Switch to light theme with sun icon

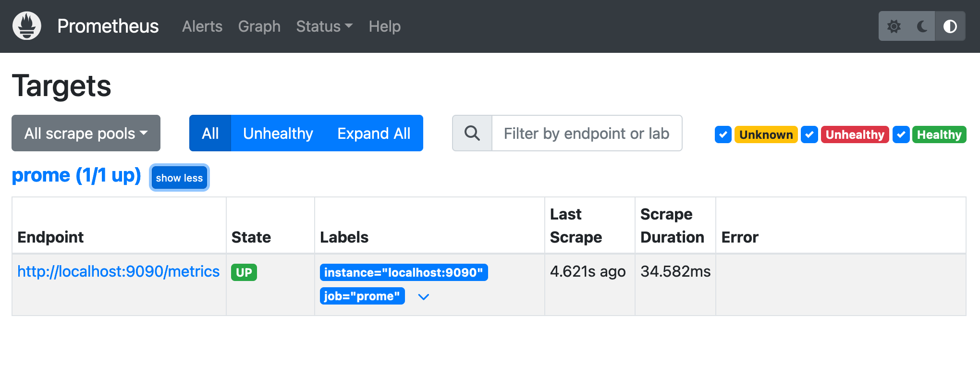point(894,26)
